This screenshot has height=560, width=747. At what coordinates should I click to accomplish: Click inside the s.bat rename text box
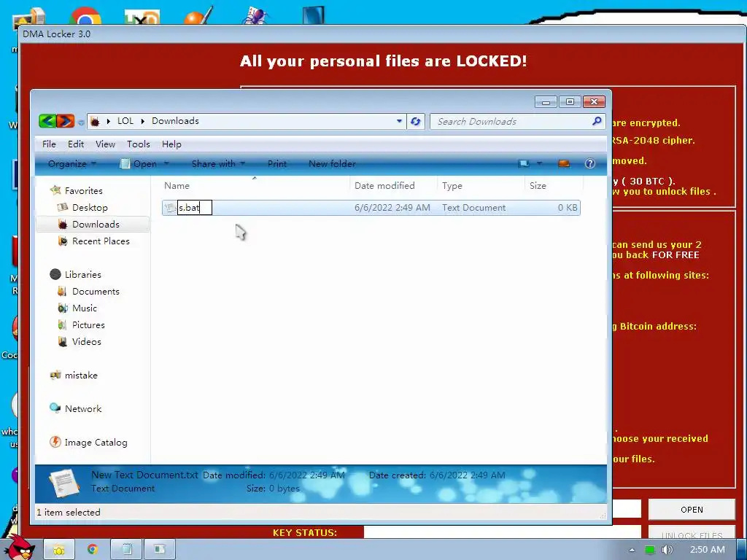(194, 208)
